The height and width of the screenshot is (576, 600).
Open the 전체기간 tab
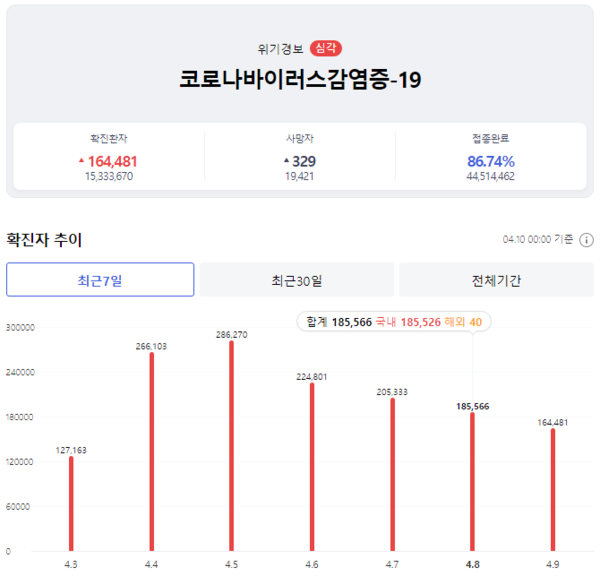point(496,279)
